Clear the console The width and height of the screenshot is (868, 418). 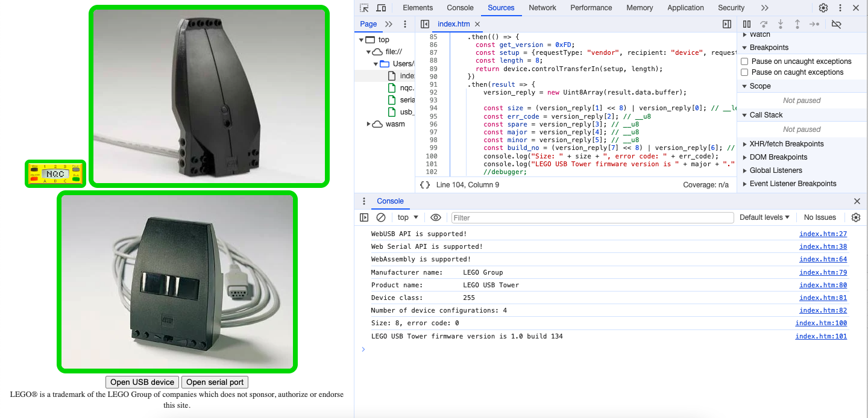(x=381, y=217)
